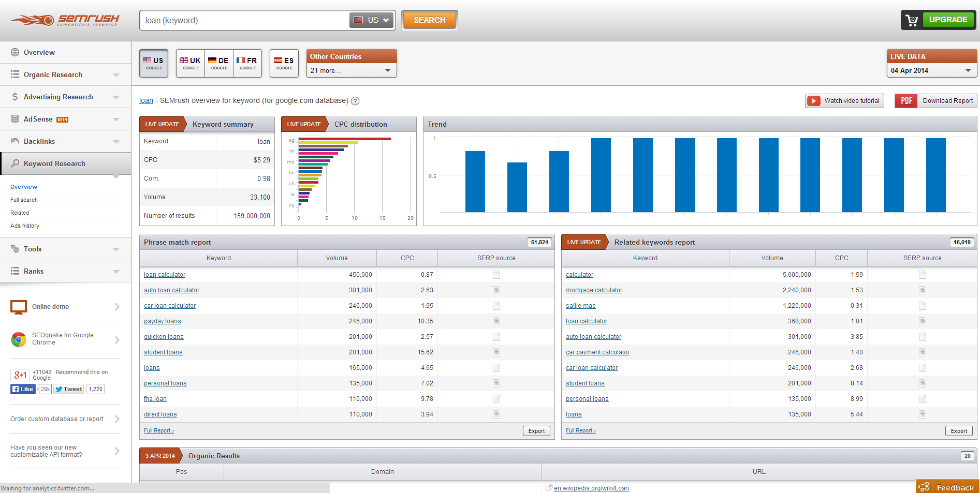Open Ads history under Keyword Research
The image size is (980, 493).
[x=25, y=226]
